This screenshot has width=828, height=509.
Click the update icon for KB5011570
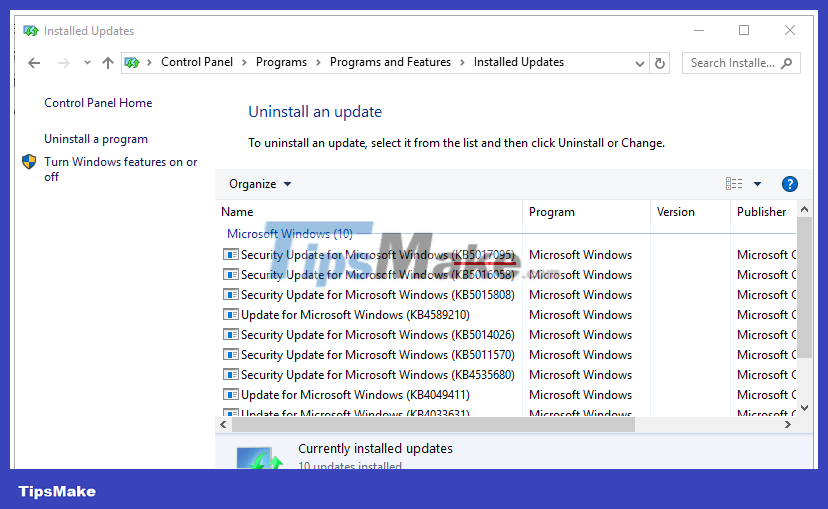click(x=231, y=354)
